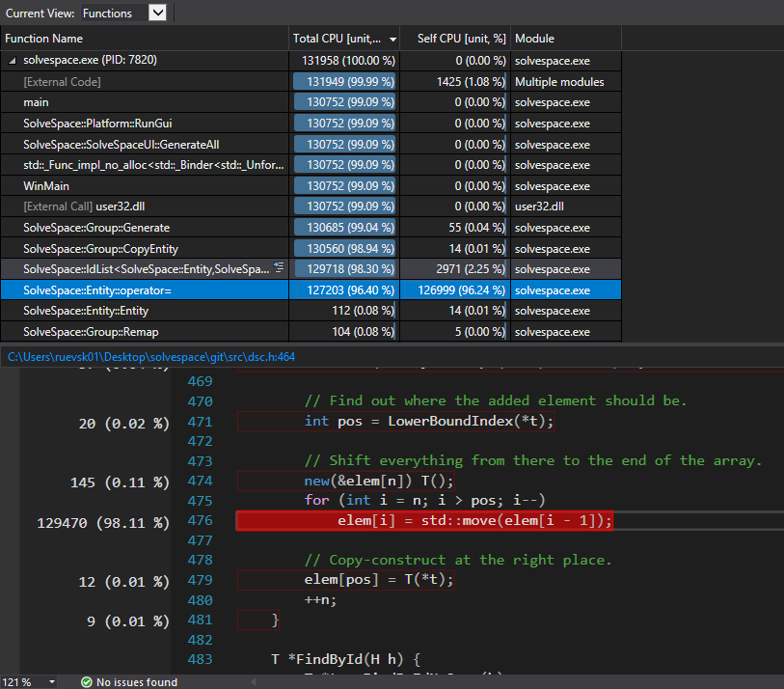Click the for loop line 475
This screenshot has height=689, width=784.
[x=424, y=500]
